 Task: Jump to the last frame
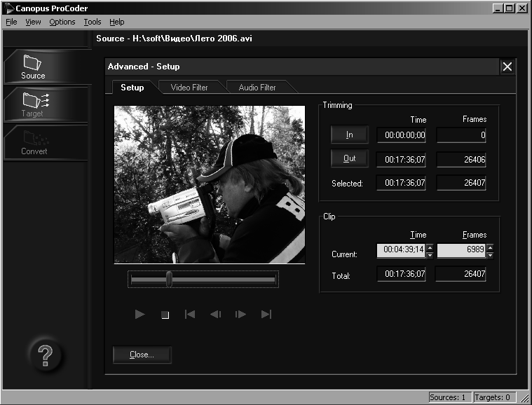click(x=266, y=315)
